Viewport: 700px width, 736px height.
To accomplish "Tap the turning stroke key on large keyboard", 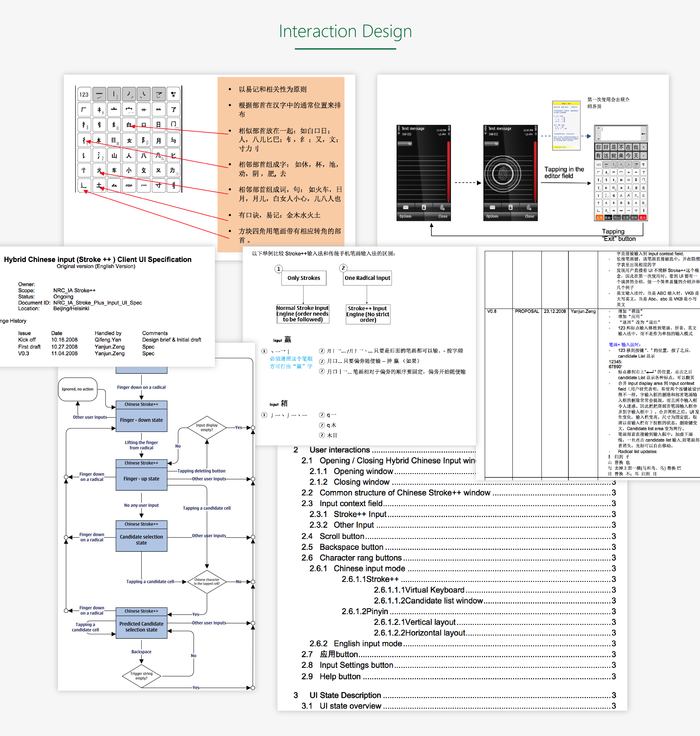I will pos(159,95).
